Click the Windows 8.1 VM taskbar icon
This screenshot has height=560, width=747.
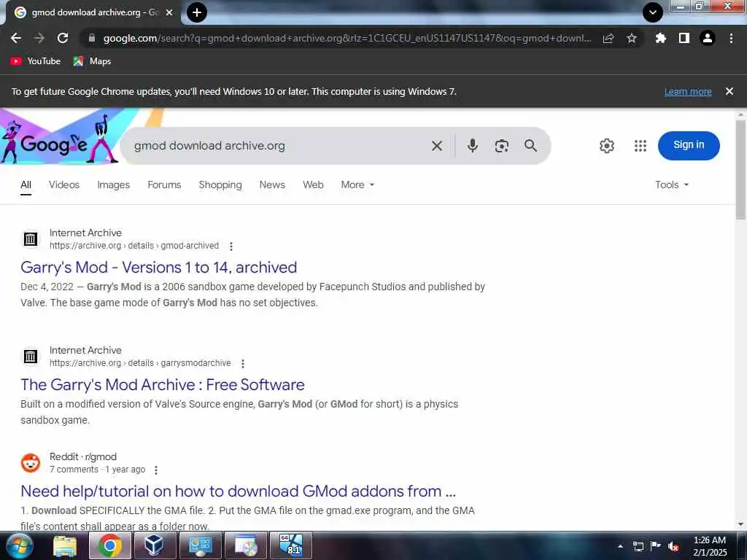291,545
